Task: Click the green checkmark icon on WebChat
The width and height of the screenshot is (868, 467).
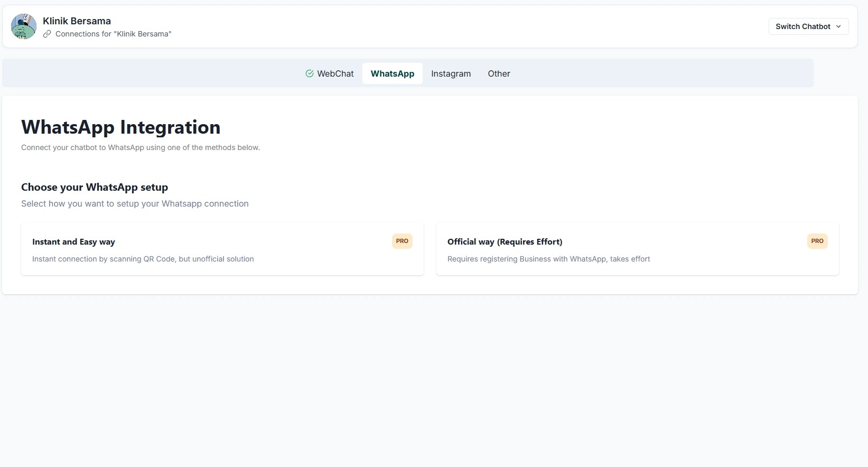Action: pyautogui.click(x=310, y=73)
